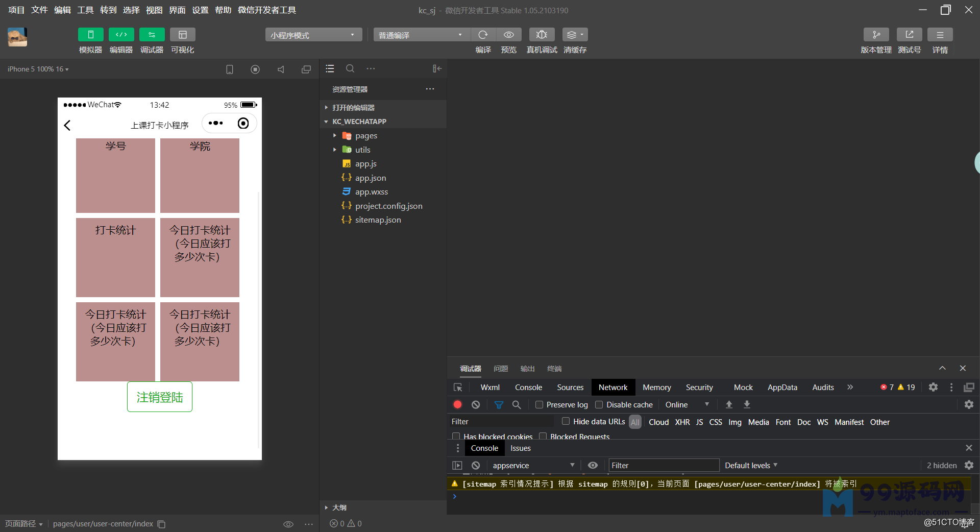The height and width of the screenshot is (532, 980).
Task: Open the normal compile dropdown
Action: [421, 35]
